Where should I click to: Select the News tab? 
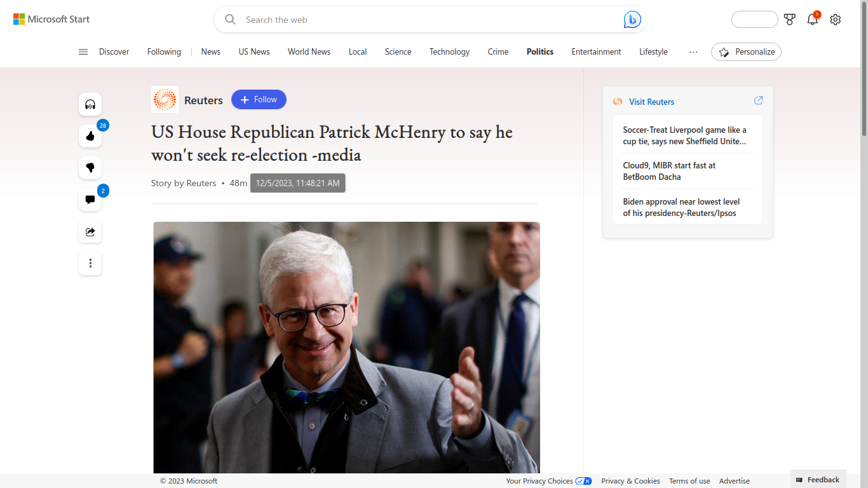click(211, 52)
